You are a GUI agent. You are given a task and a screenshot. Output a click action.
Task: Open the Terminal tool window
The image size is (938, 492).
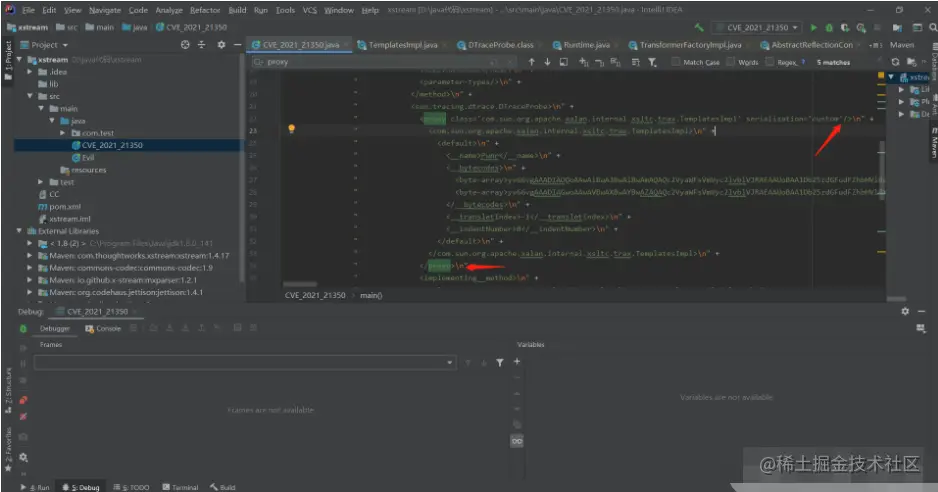point(180,487)
